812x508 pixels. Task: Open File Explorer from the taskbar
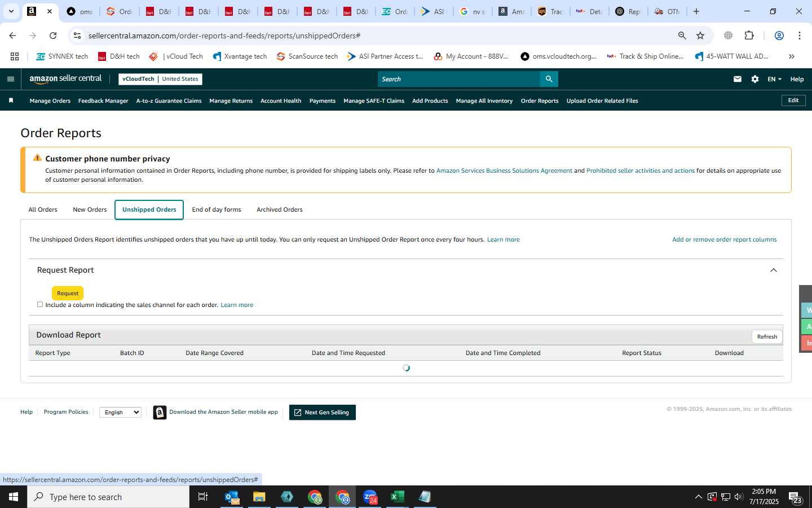pos(259,497)
